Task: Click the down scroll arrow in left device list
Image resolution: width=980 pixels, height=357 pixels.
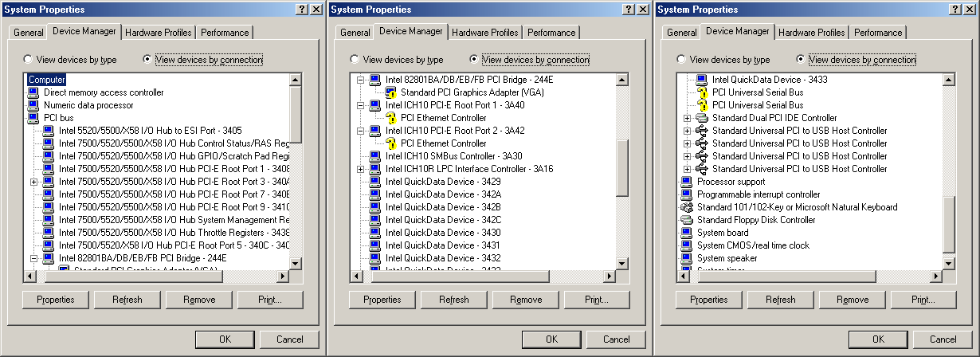Action: (x=296, y=263)
